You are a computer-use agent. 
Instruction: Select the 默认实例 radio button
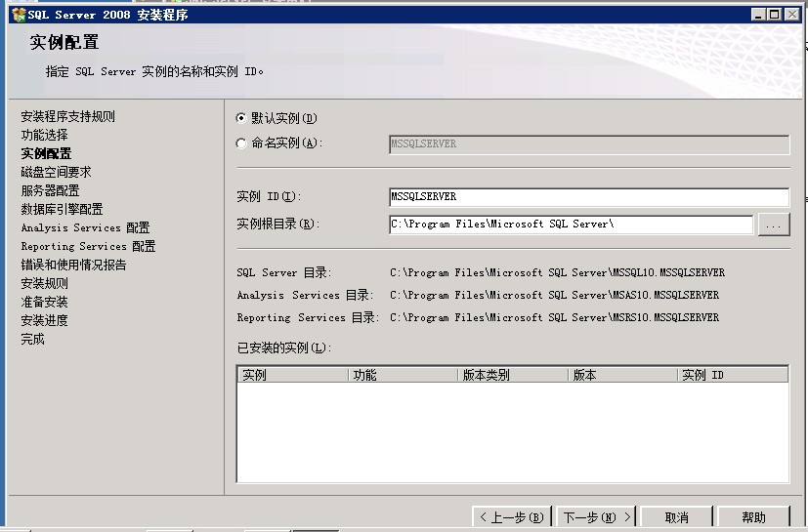[x=241, y=118]
